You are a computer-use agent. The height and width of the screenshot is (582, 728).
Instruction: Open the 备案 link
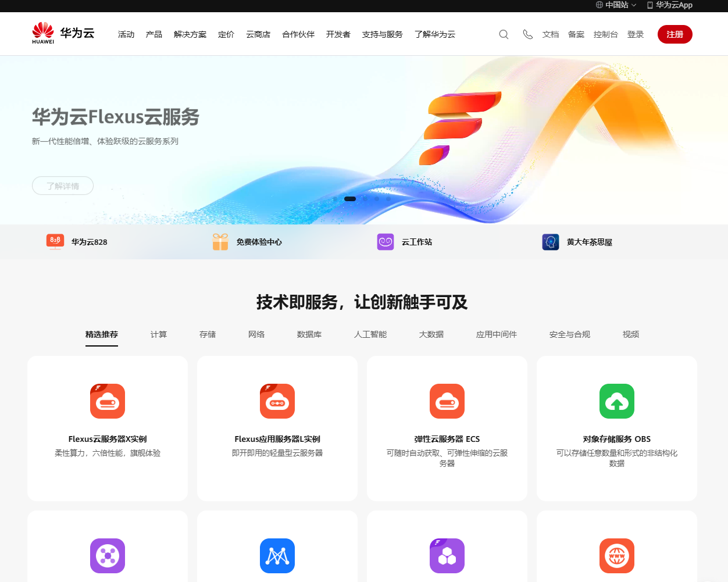point(576,34)
